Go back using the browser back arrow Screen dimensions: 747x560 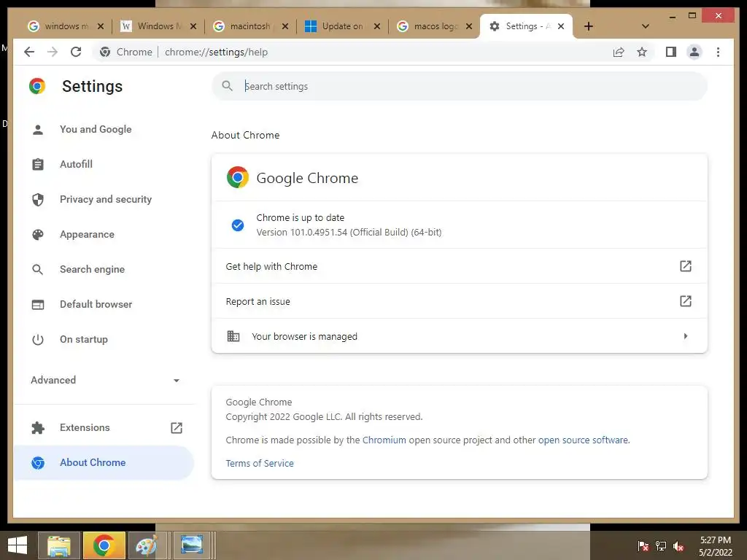29,52
